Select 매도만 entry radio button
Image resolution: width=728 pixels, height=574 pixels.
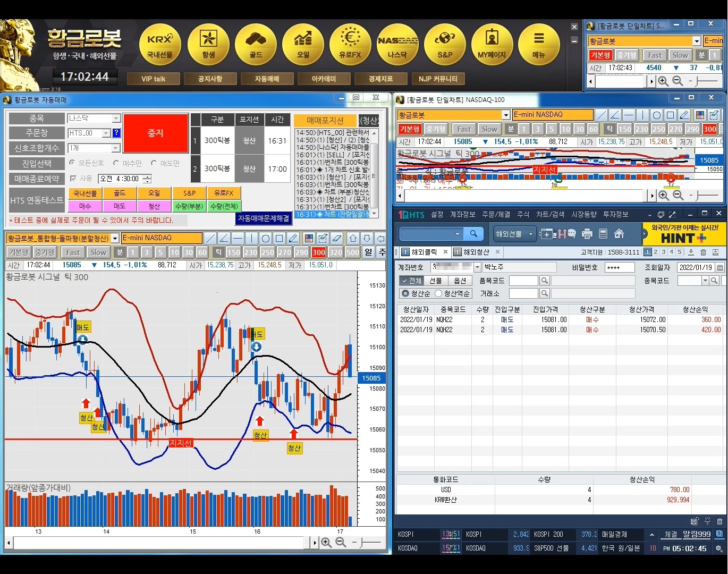tap(154, 163)
